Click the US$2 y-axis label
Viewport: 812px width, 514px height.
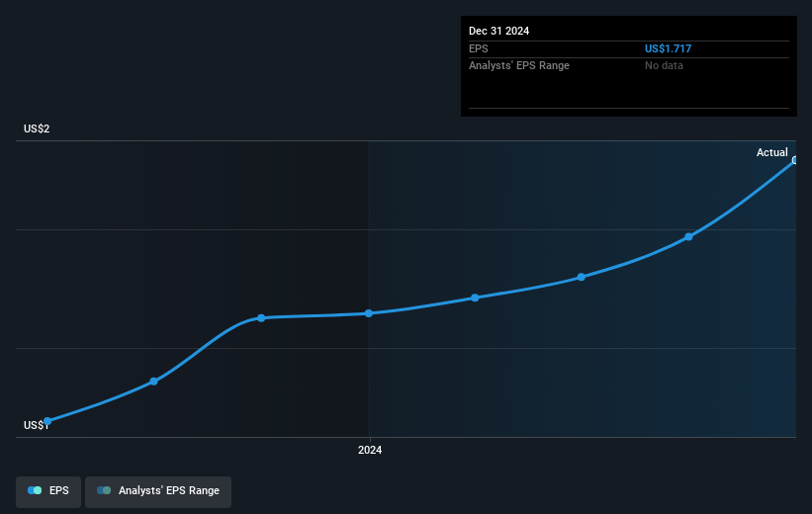[x=37, y=128]
